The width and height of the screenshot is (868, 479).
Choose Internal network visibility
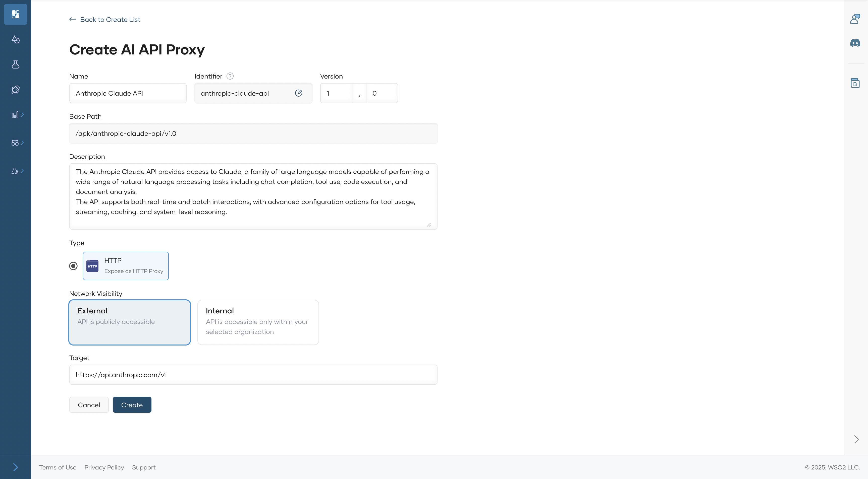point(258,322)
